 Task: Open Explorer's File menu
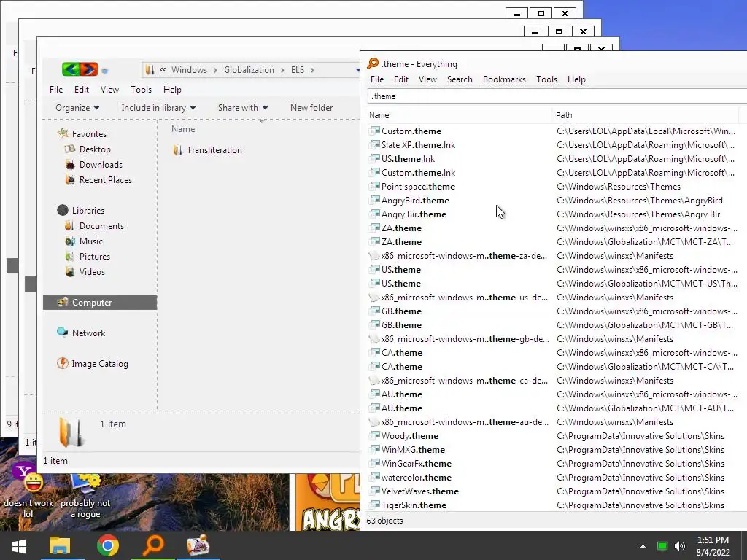(56, 90)
